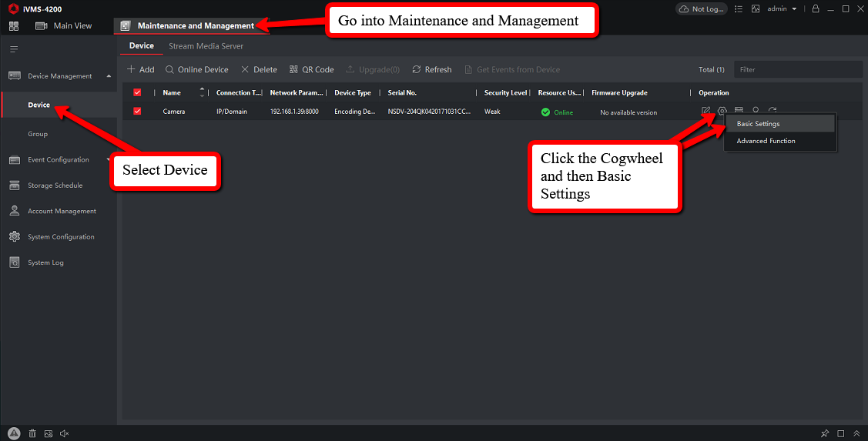Collapse the Device Management section
868x441 pixels.
point(109,76)
